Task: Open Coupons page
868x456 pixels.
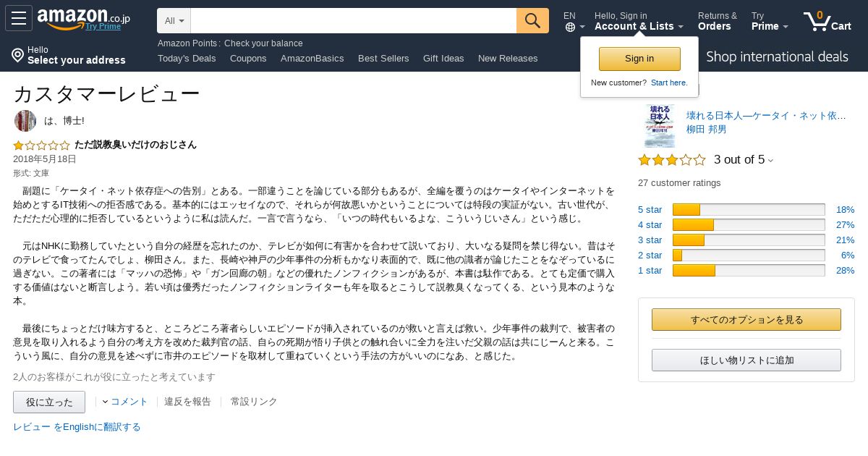Action: point(248,58)
